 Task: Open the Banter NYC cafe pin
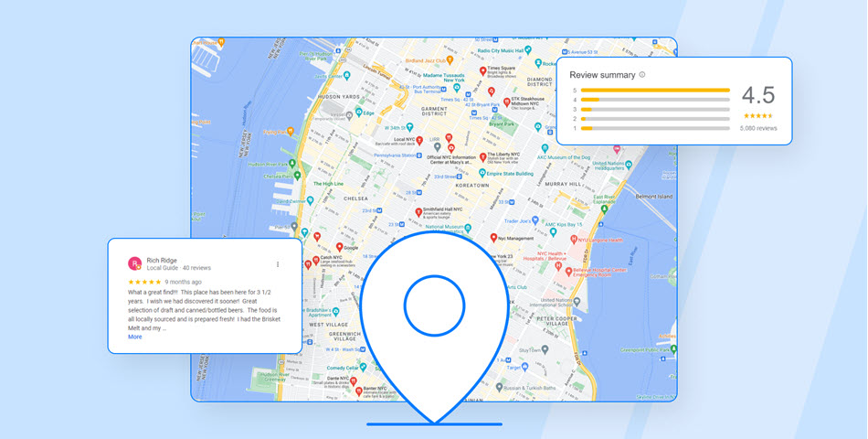click(359, 391)
